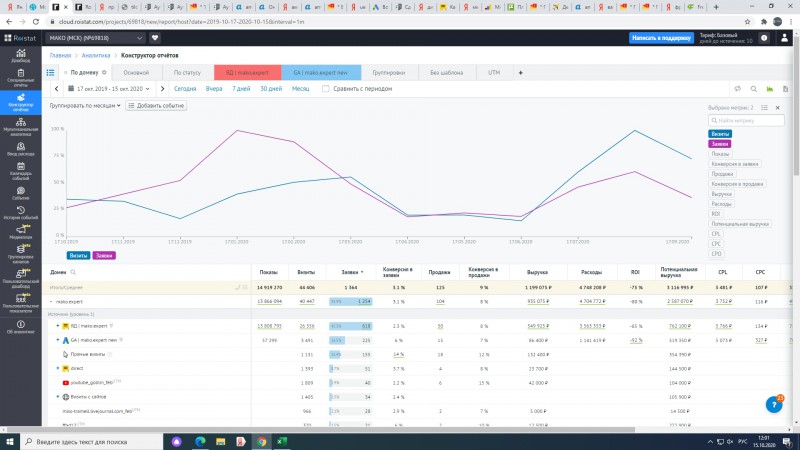This screenshot has width=800, height=450.
Task: Click the metric search input field
Action: tap(746, 120)
